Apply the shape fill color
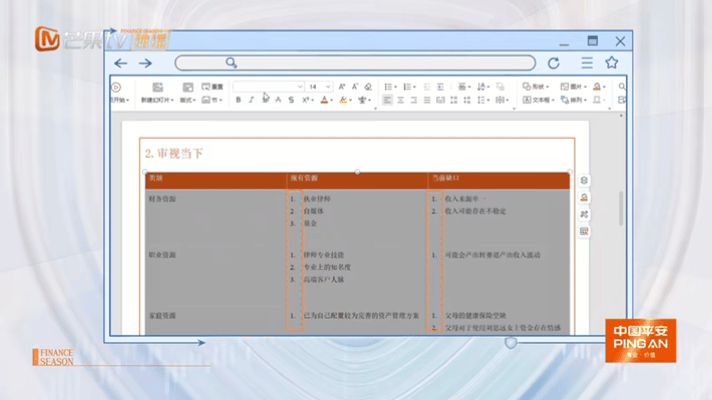 coord(597,86)
